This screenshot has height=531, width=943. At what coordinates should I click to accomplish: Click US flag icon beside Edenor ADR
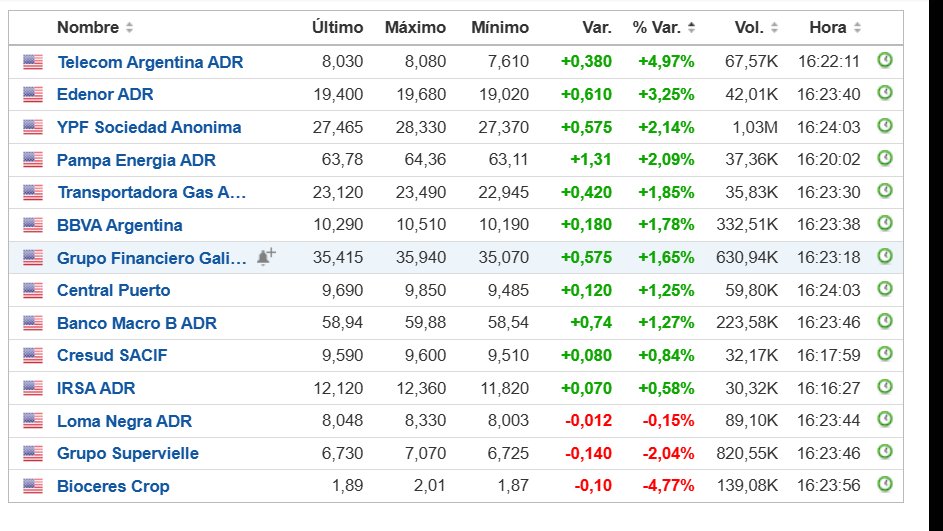coord(33,94)
